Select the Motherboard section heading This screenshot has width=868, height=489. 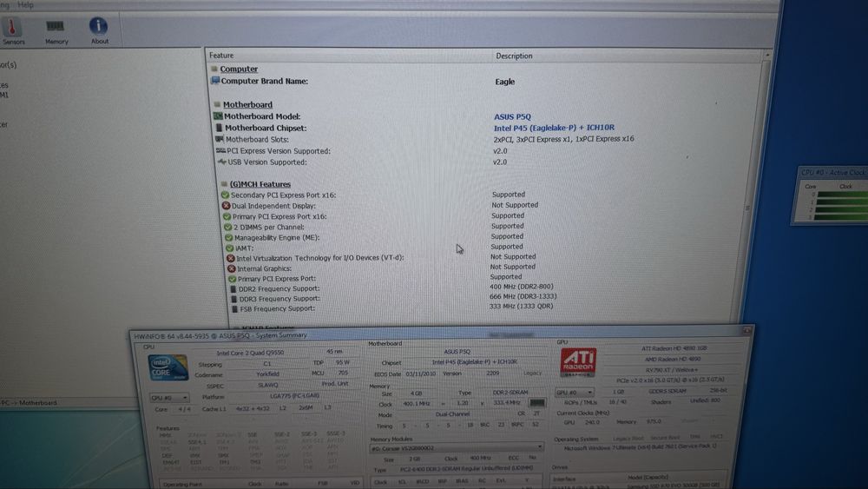pos(247,105)
